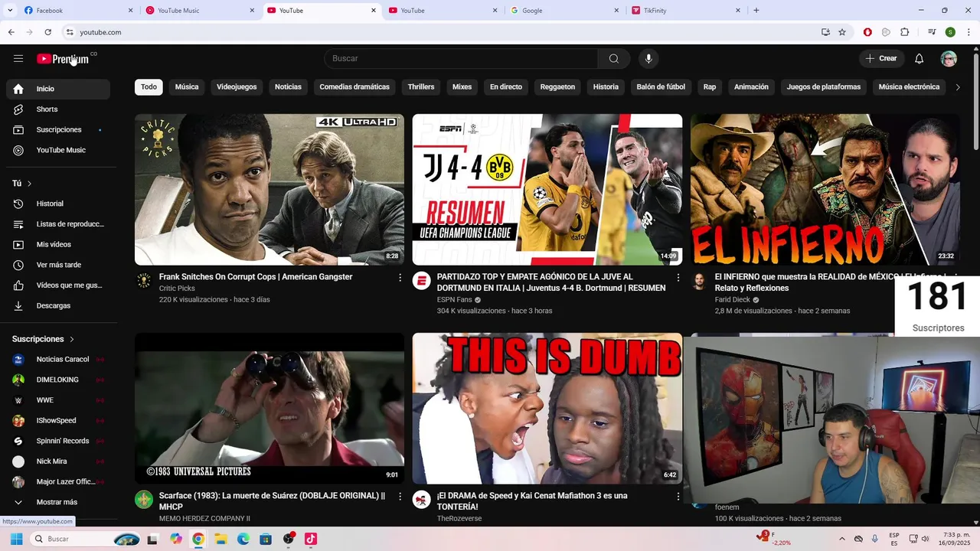980x551 pixels.
Task: Open a new browser tab
Action: pyautogui.click(x=756, y=11)
